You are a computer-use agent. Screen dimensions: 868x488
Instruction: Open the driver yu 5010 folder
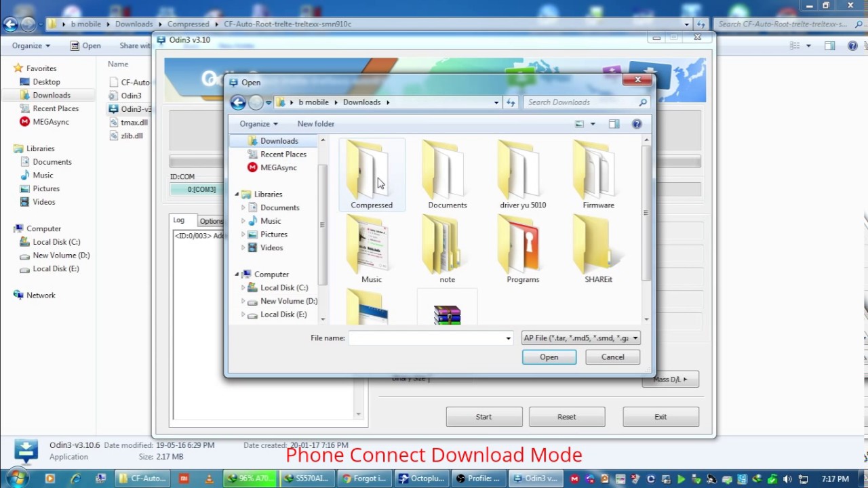pos(523,175)
